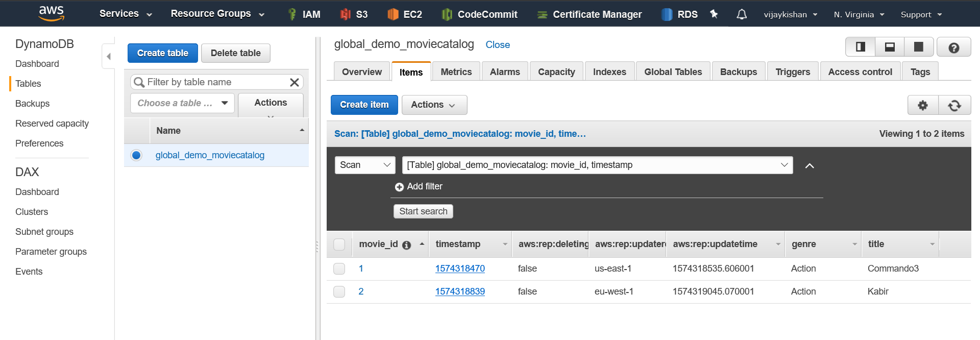This screenshot has height=340, width=980.
Task: Tick the select-all items header checkbox
Action: (339, 245)
